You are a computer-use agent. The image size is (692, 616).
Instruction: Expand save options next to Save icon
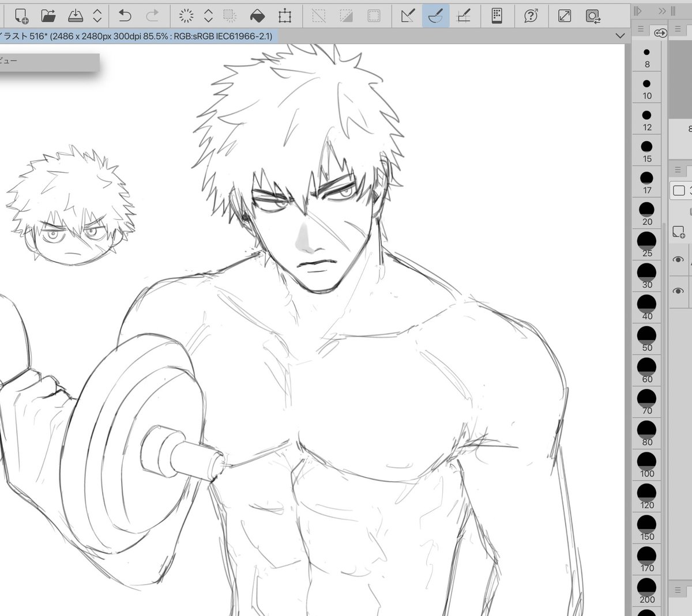pos(97,16)
